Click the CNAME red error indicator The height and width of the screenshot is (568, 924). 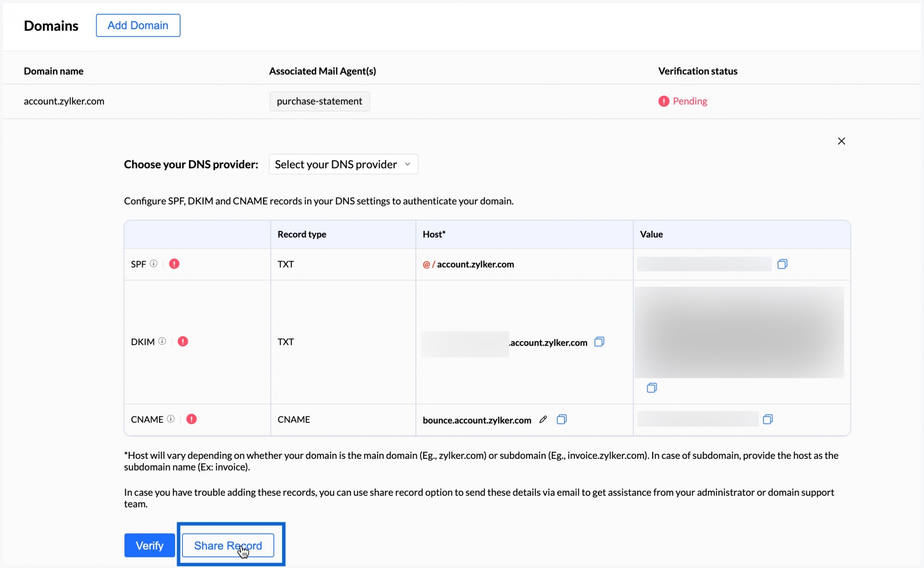[191, 419]
